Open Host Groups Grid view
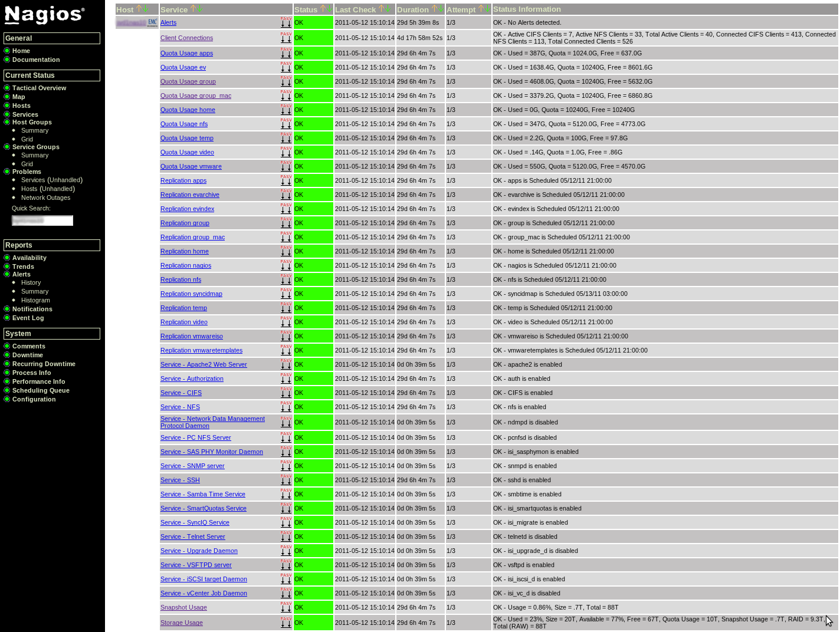840x632 pixels. point(27,139)
